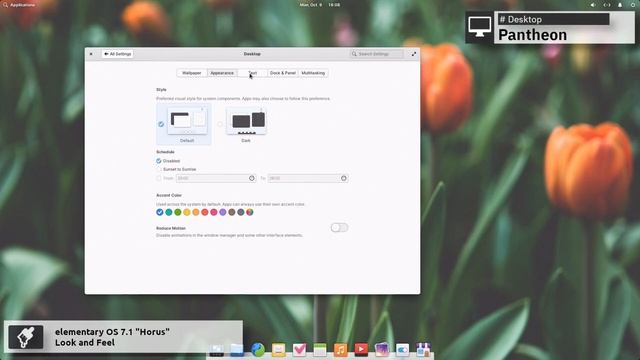This screenshot has width=640, height=360.
Task: Click the Dark style preview thumbnail
Action: pos(246,121)
